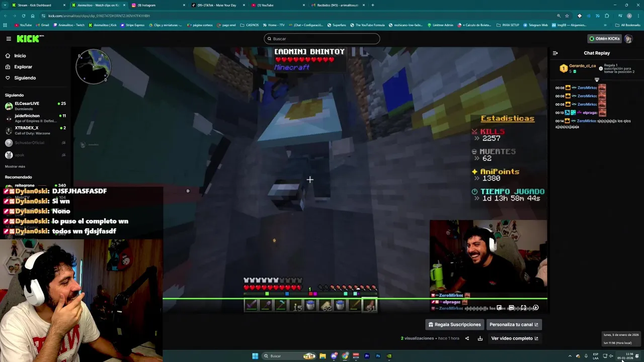
Task: Go back with browser back arrow
Action: tap(5, 16)
